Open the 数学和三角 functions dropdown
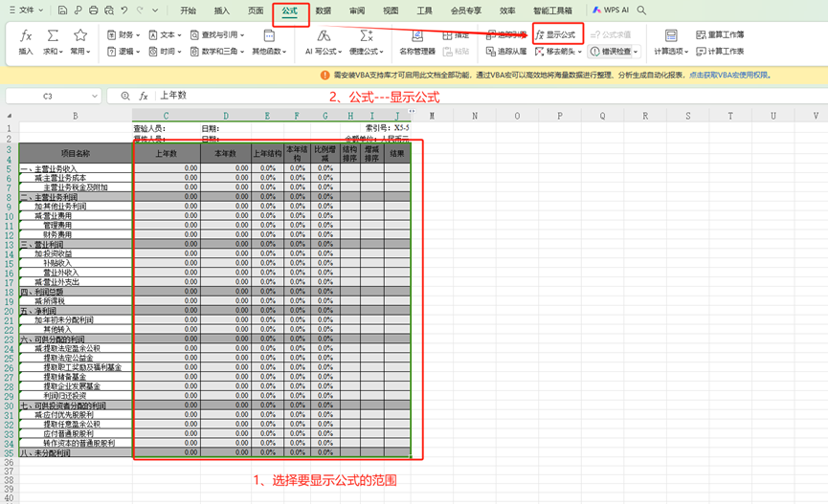 point(217,52)
